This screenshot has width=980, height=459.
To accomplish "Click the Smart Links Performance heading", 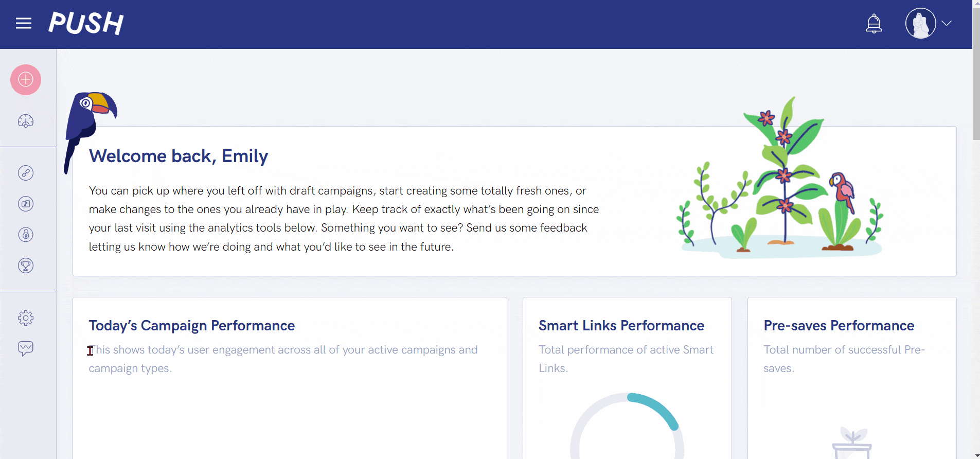I will [621, 326].
